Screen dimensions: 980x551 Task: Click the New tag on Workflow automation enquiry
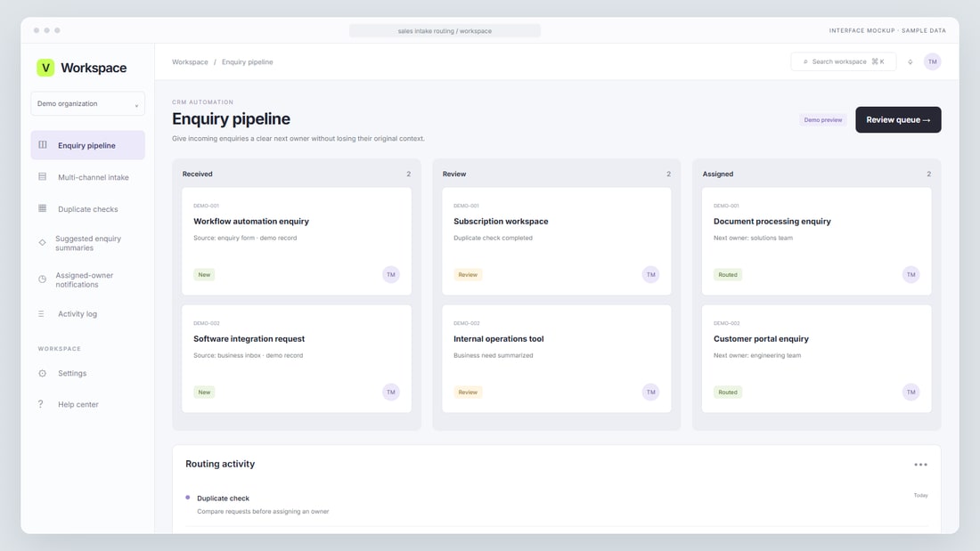[204, 275]
